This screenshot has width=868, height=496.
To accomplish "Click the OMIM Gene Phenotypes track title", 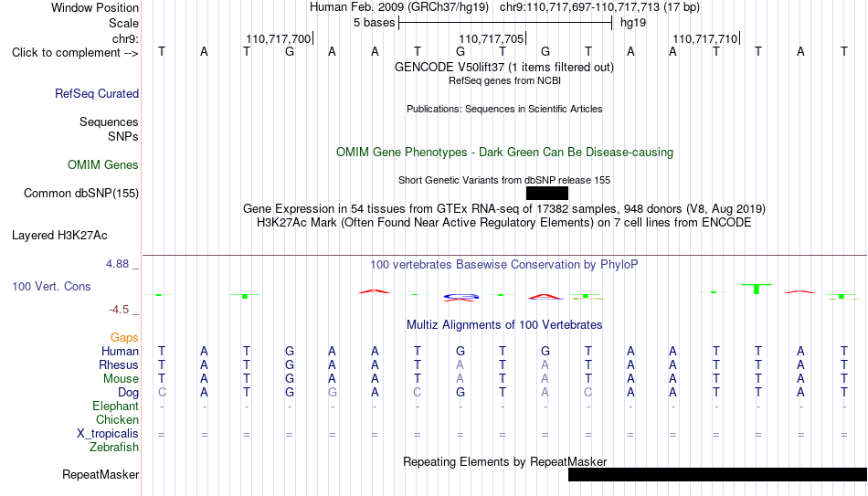I will [504, 153].
